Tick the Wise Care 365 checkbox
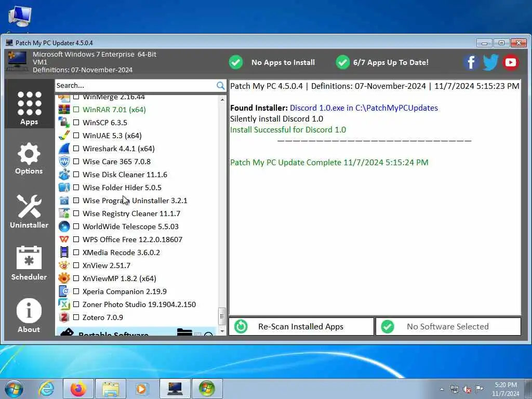Screen dimensions: 532x399 click(76, 162)
